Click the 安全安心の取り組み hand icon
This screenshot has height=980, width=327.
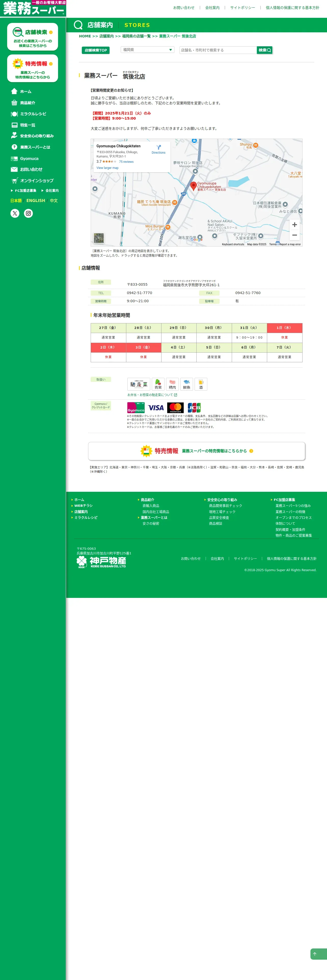point(15,135)
